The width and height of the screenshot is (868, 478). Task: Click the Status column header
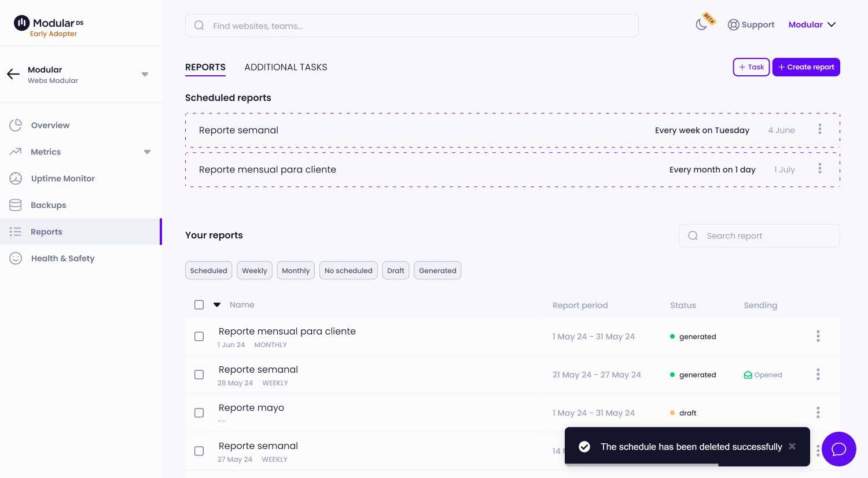[x=683, y=305]
